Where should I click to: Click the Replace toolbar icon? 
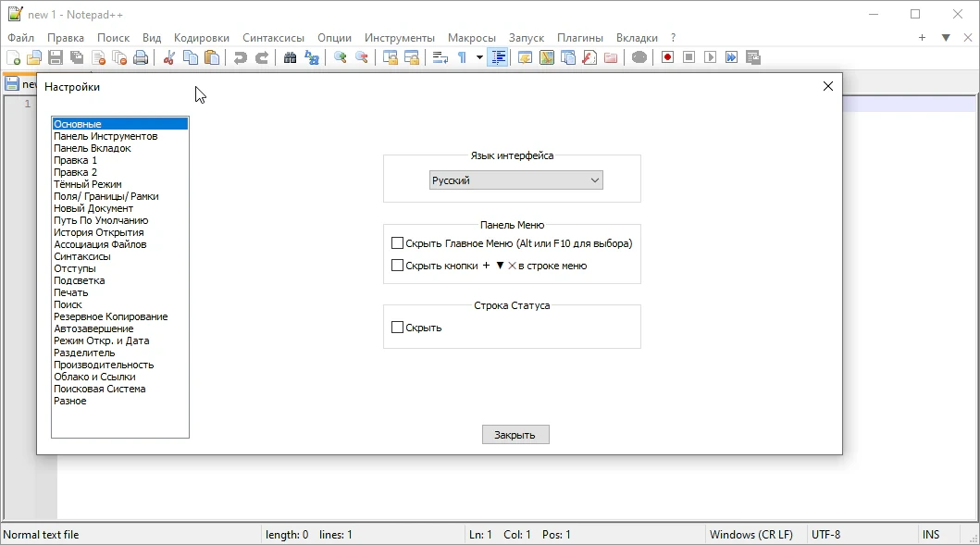[x=311, y=57]
